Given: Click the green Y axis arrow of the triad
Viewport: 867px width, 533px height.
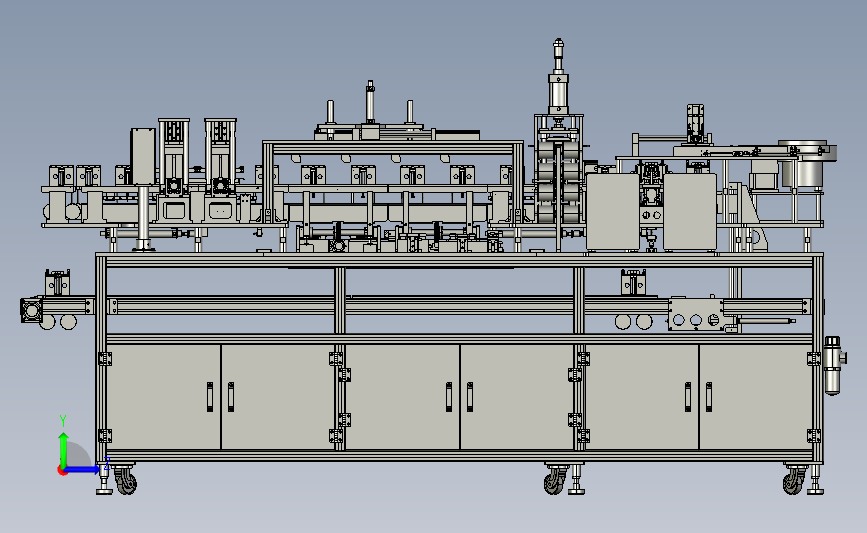Looking at the screenshot, I should pyautogui.click(x=64, y=449).
